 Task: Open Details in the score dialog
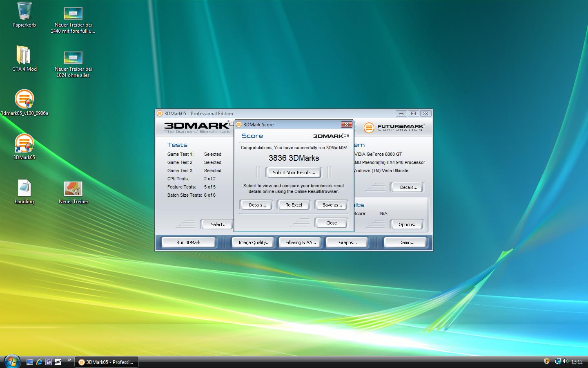coord(257,205)
